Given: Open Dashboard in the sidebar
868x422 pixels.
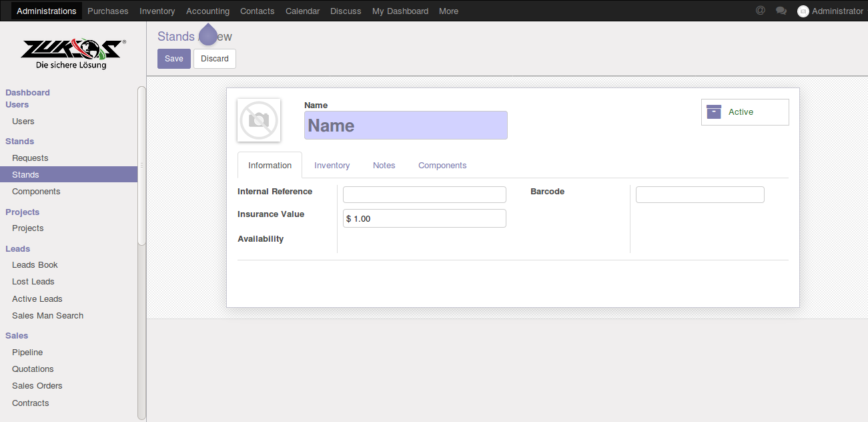Looking at the screenshot, I should 28,92.
